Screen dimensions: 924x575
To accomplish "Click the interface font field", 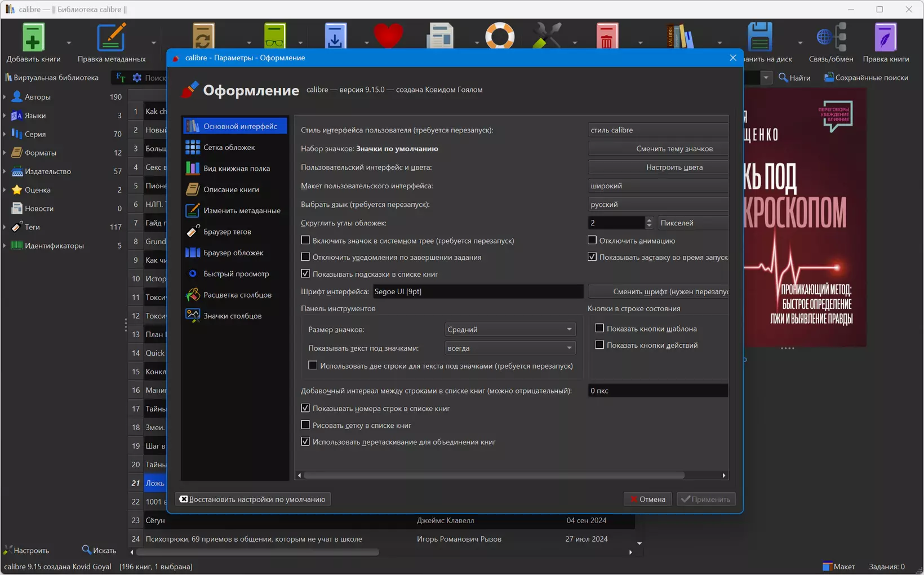I will (477, 291).
